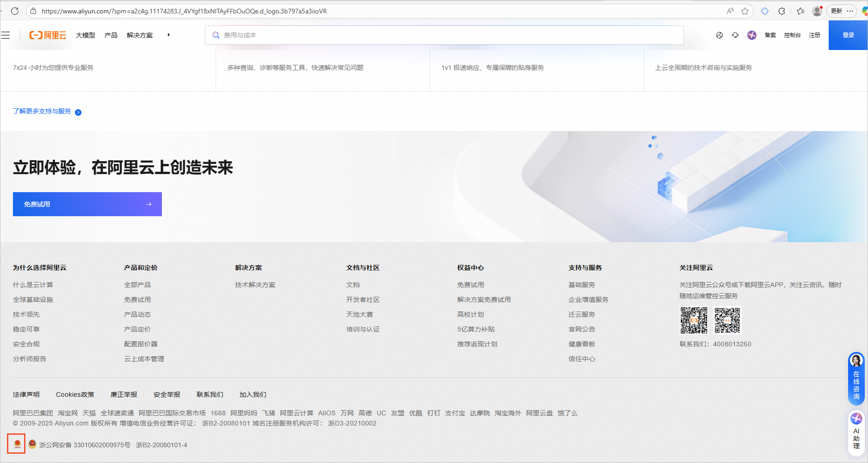868x463 pixels.
Task: Launch the purple AI assistant icon in header
Action: click(752, 35)
